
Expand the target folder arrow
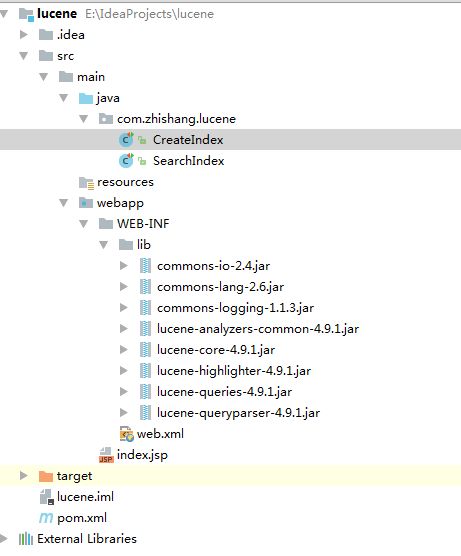click(24, 476)
